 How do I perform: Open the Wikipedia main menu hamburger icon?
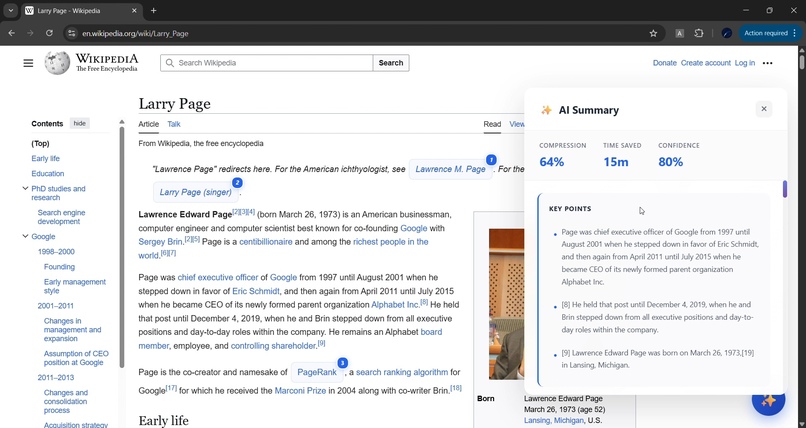pyautogui.click(x=28, y=63)
